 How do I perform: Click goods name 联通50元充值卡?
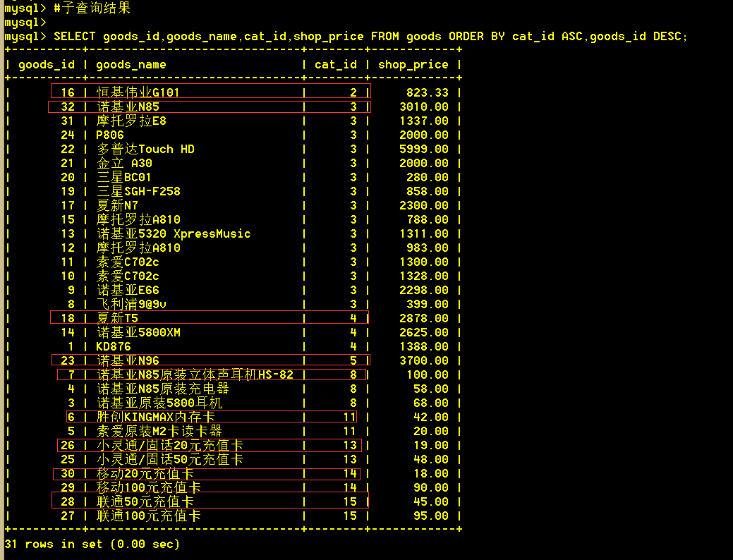145,501
